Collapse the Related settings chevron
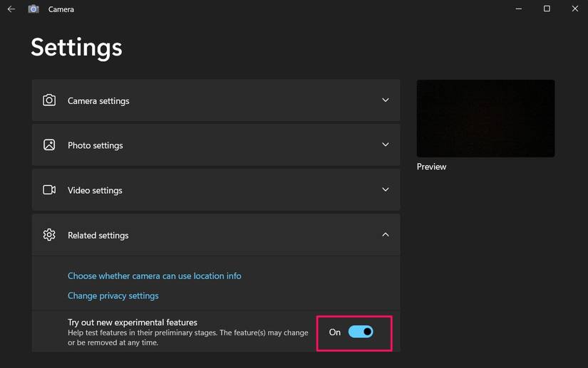This screenshot has height=368, width=588. coord(386,235)
